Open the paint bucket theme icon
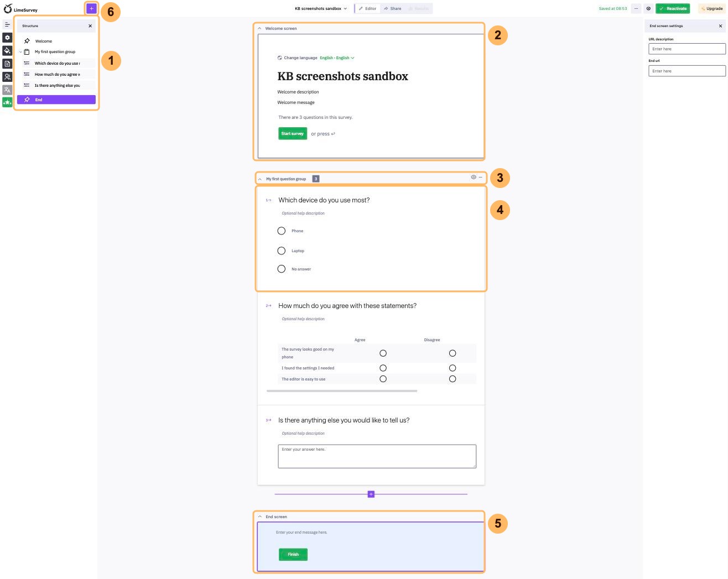728x579 pixels. (x=7, y=50)
